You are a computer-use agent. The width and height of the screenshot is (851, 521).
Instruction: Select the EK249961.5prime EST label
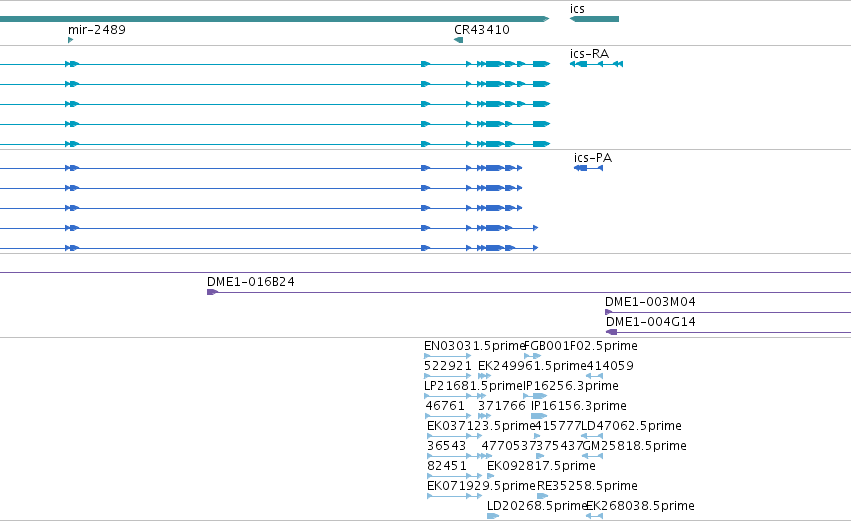(532, 366)
